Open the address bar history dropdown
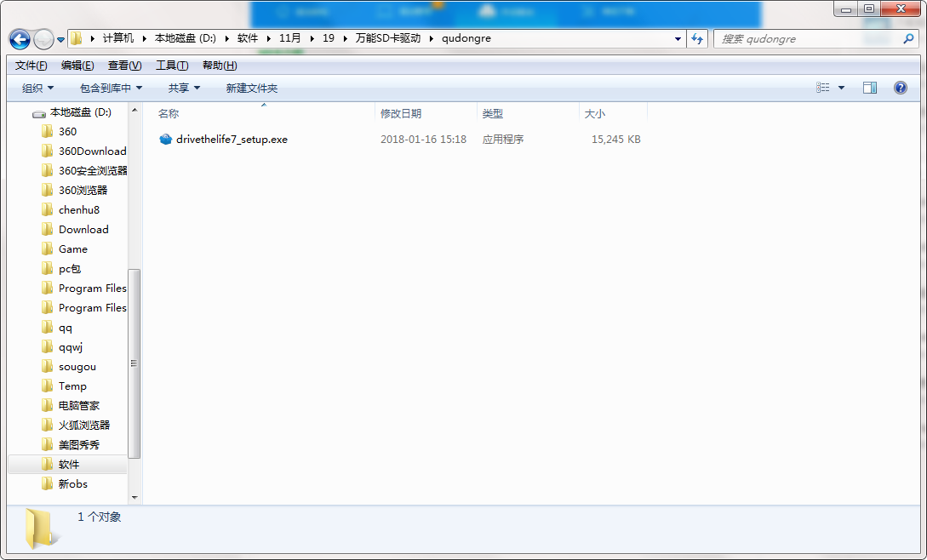The height and width of the screenshot is (560, 927). (x=678, y=38)
